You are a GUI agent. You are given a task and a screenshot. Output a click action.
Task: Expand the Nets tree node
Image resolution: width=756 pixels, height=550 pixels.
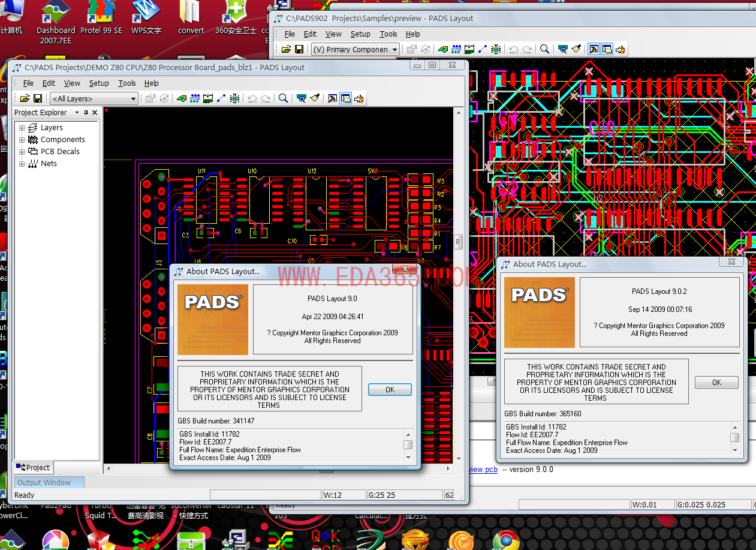tap(22, 164)
